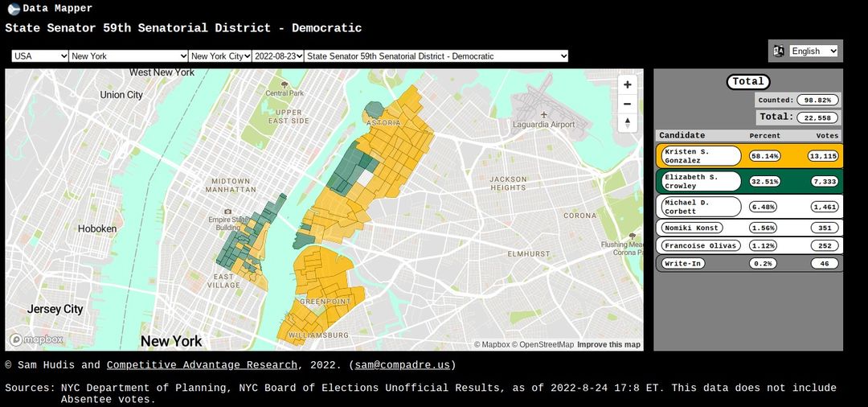Click the Central Park map marker

pyautogui.click(x=284, y=84)
